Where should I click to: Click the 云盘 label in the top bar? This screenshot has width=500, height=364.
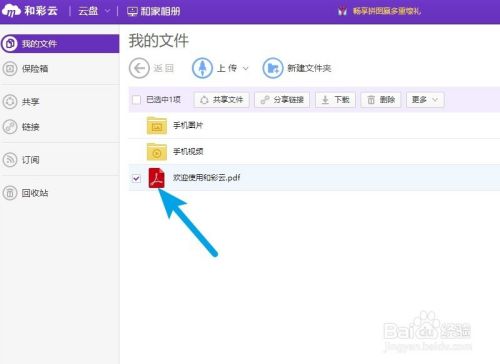point(88,11)
